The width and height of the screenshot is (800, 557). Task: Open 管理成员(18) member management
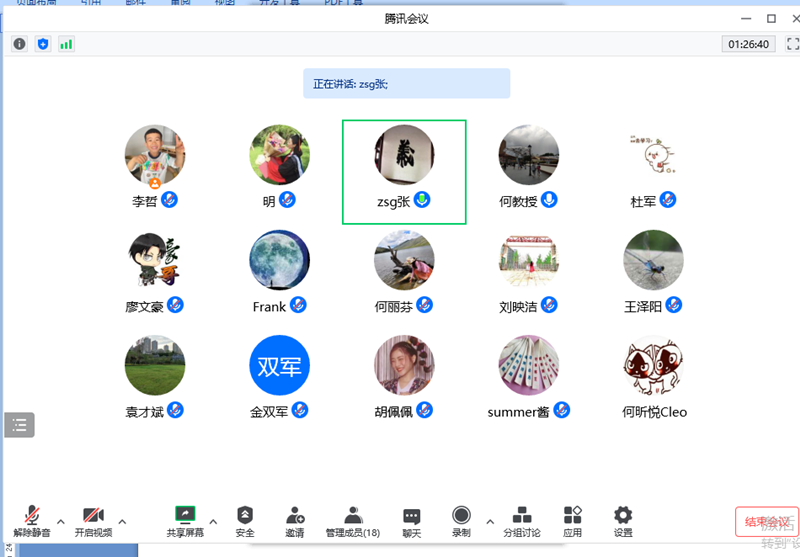pyautogui.click(x=353, y=521)
